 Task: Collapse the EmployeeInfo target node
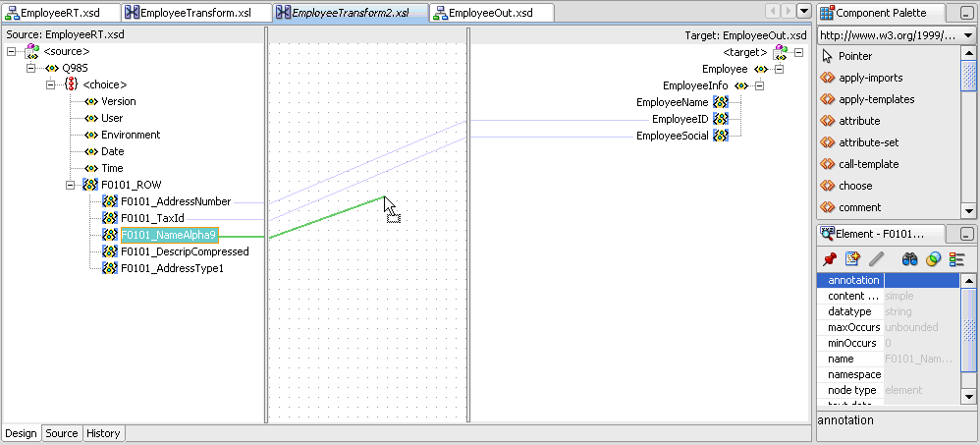(x=759, y=85)
